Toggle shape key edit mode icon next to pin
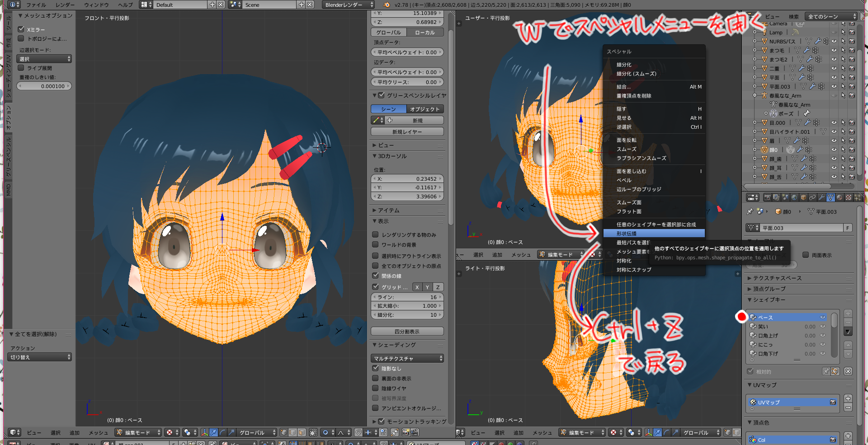Screen dimensions: 868x445 pos(835,371)
